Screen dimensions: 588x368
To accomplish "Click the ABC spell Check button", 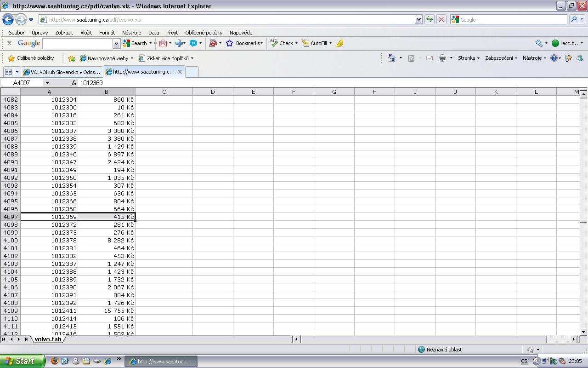I will tap(282, 43).
